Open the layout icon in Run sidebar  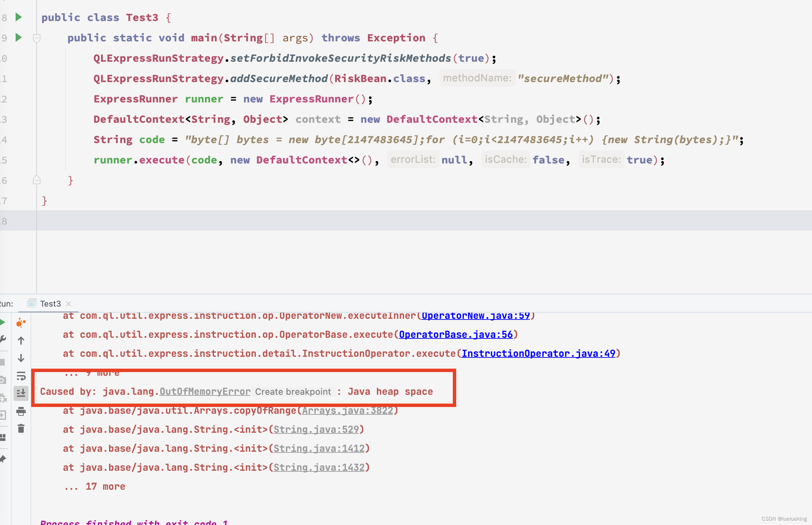[3, 437]
